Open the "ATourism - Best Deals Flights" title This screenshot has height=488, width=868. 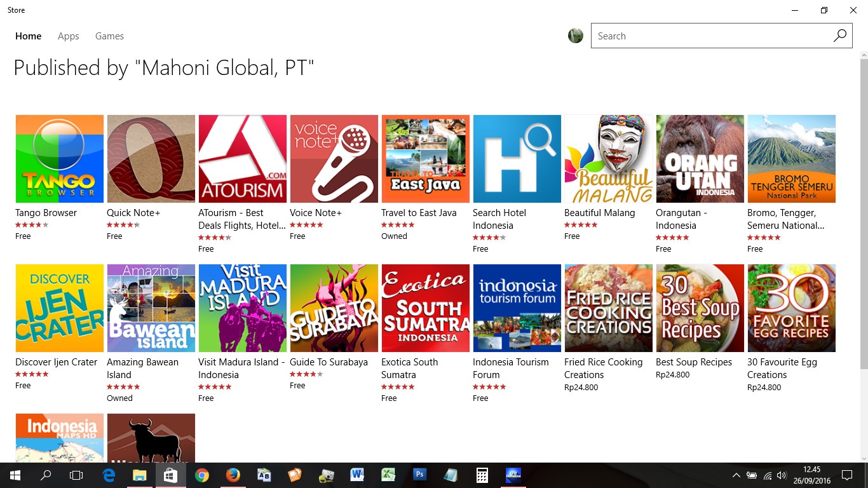click(242, 219)
